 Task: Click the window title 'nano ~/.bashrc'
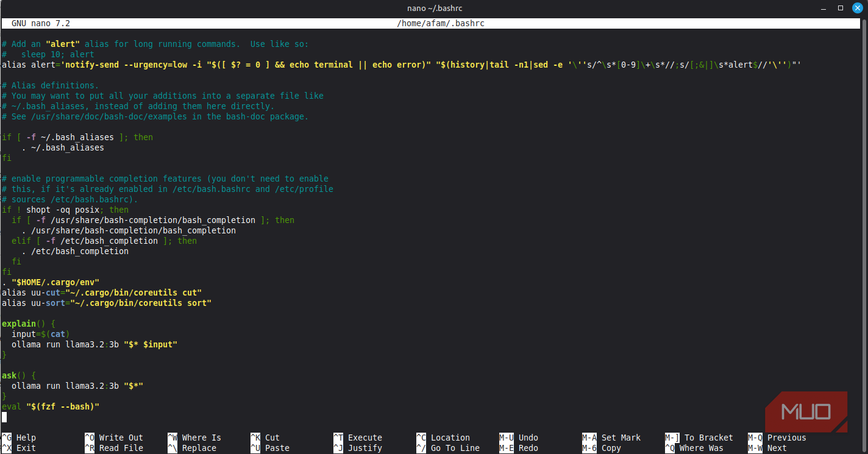coord(433,8)
